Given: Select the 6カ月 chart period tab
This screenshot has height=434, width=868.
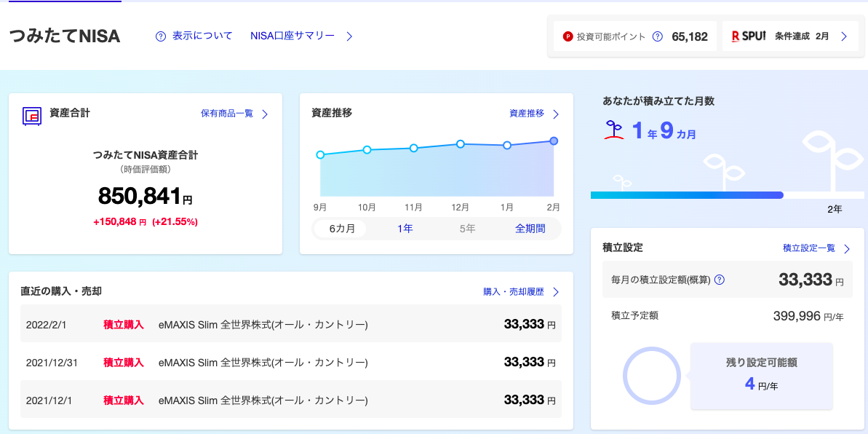Looking at the screenshot, I should tap(339, 229).
